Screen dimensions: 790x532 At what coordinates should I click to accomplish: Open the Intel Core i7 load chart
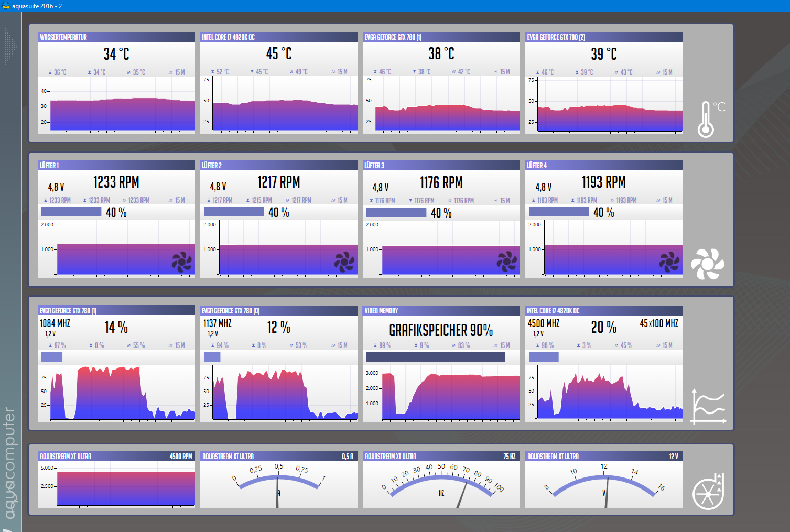coord(604,394)
